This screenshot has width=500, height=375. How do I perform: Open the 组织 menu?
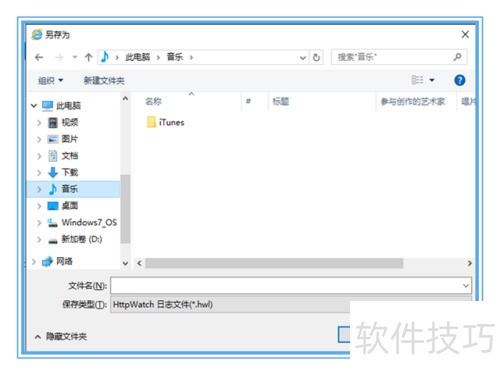pyautogui.click(x=50, y=80)
